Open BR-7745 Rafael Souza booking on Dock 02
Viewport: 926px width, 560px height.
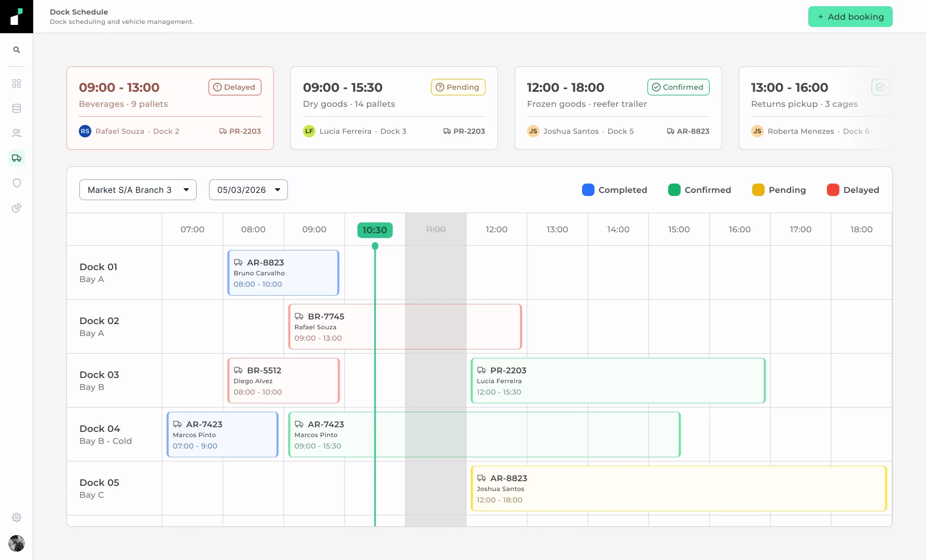(x=405, y=327)
